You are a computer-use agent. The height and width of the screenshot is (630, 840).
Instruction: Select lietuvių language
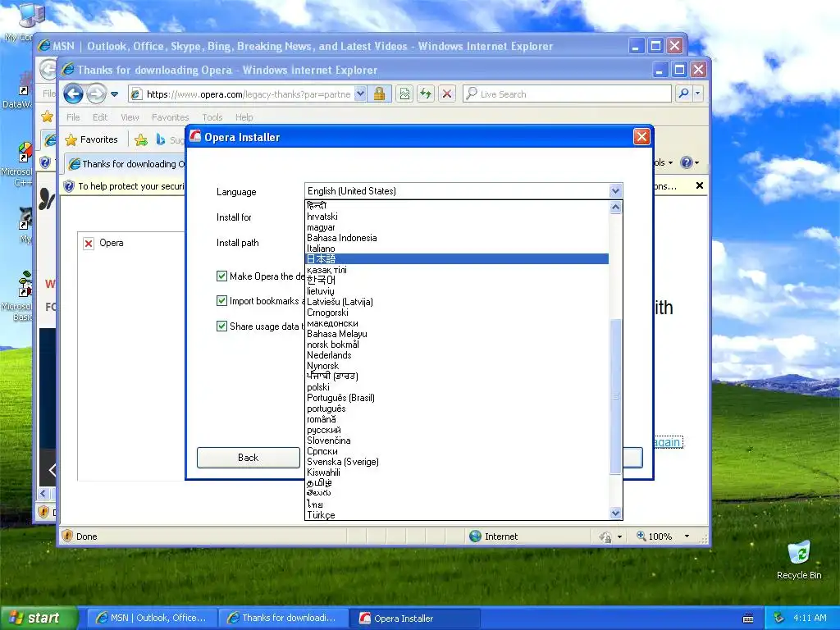pos(457,291)
